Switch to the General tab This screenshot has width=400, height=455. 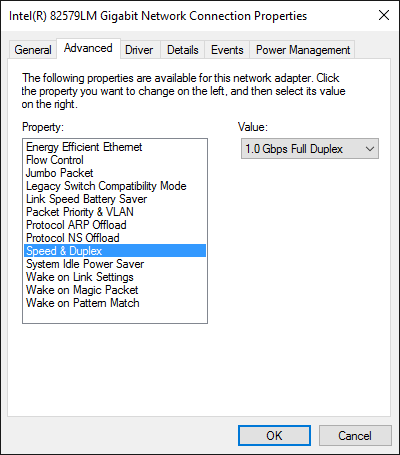pos(33,50)
